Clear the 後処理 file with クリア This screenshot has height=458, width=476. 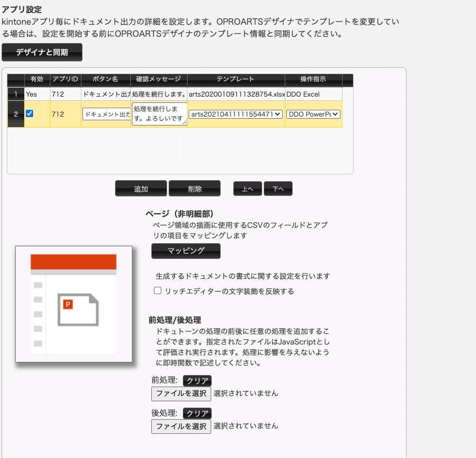click(198, 413)
